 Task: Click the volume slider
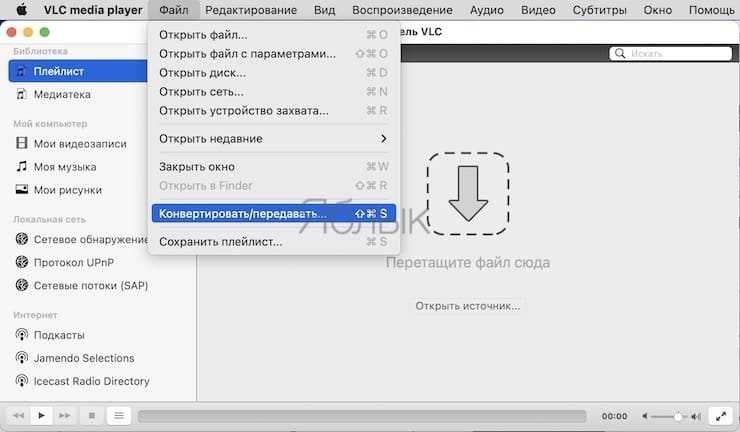[668, 416]
